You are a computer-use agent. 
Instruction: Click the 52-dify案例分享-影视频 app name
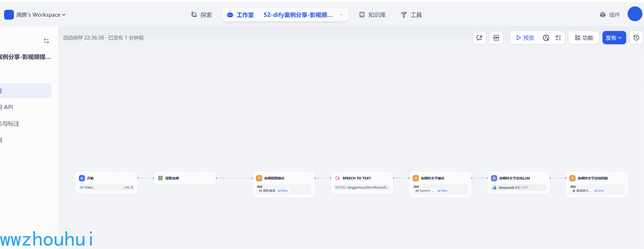298,15
